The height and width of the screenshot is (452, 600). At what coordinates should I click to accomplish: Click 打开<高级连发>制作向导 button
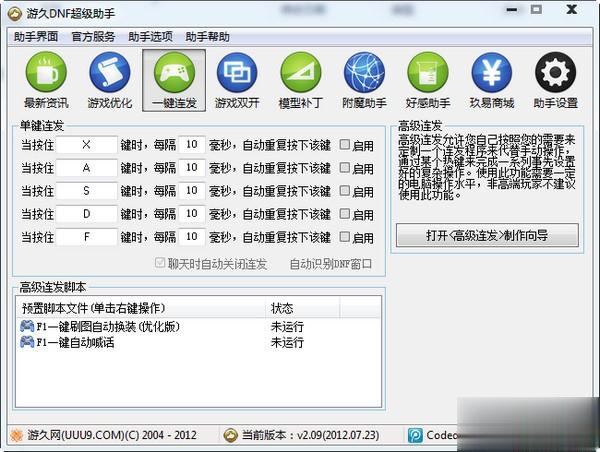pyautogui.click(x=487, y=235)
